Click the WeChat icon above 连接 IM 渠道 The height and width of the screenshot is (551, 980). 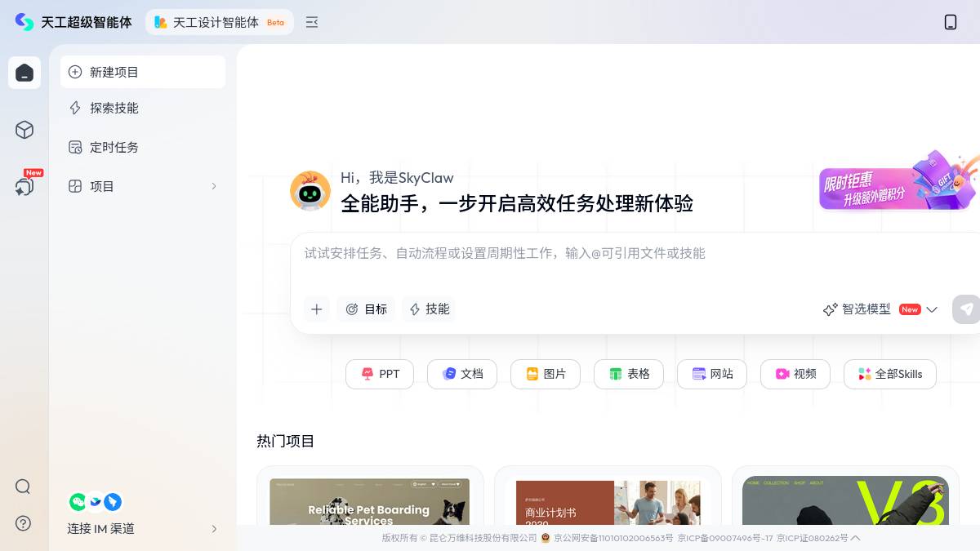[x=78, y=502]
